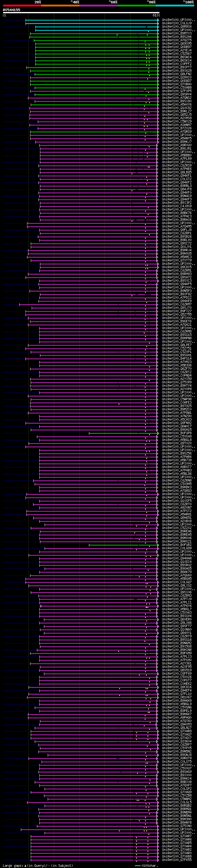Select hit UniRef100_B6SKI4
Screen dimensions: 197x868
point(177,60)
